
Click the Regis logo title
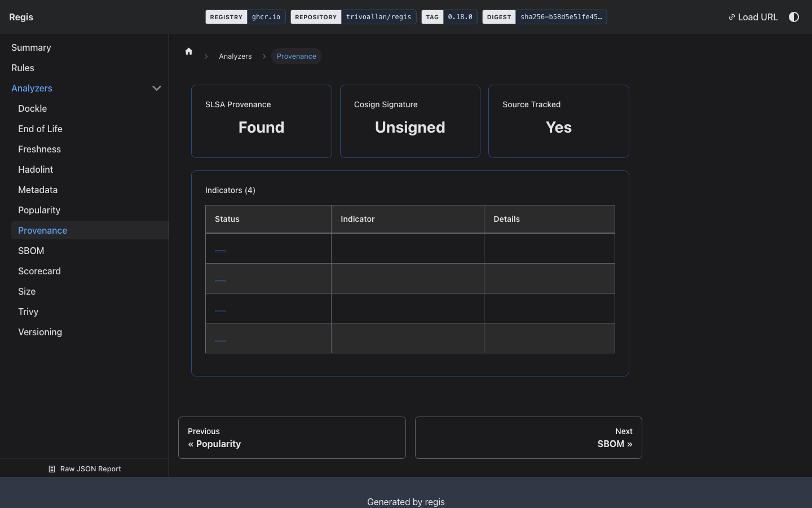(x=21, y=17)
